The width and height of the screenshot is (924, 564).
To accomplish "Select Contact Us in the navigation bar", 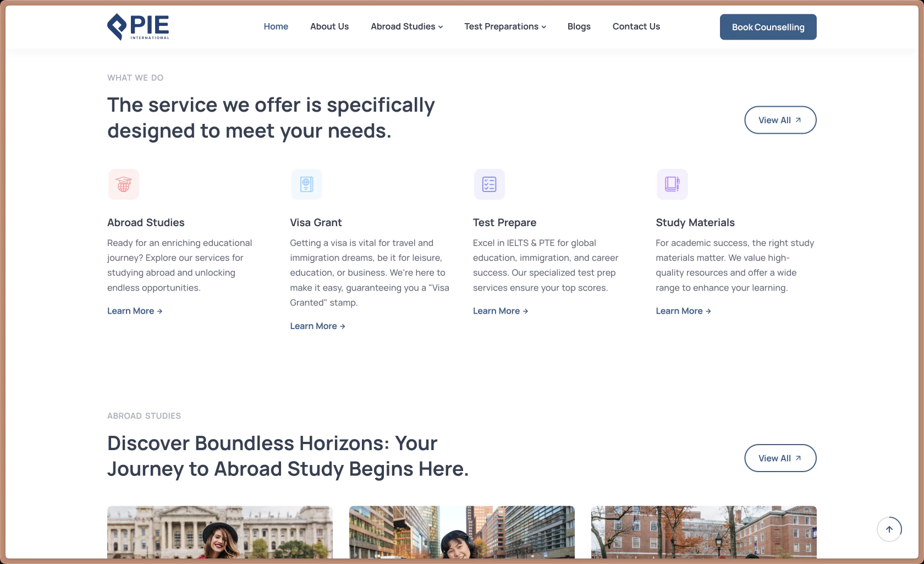I will (636, 26).
